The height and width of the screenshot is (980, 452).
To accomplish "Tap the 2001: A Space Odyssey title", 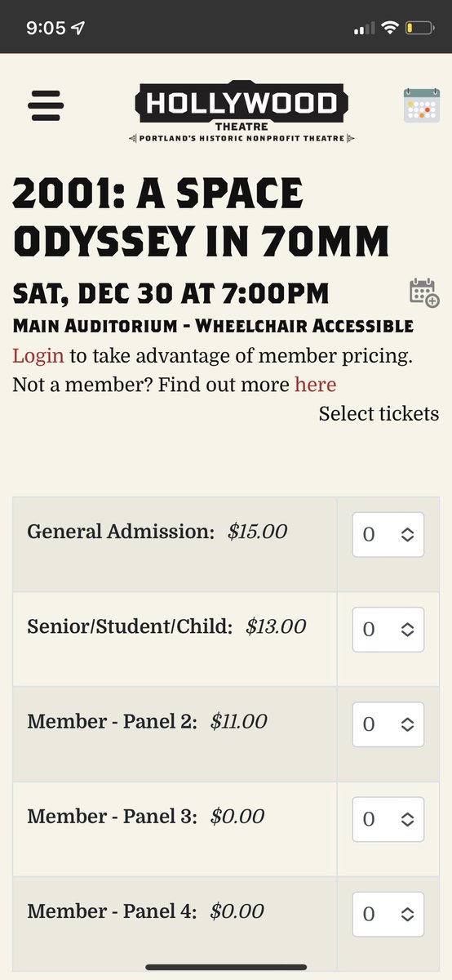I will tap(201, 217).
